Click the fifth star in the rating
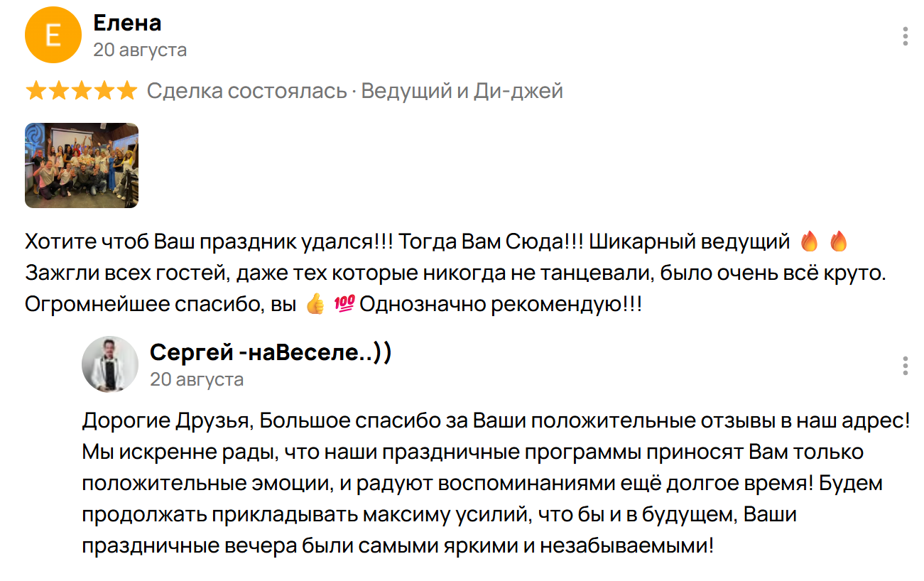Screen dimensions: 924x581 (126, 91)
